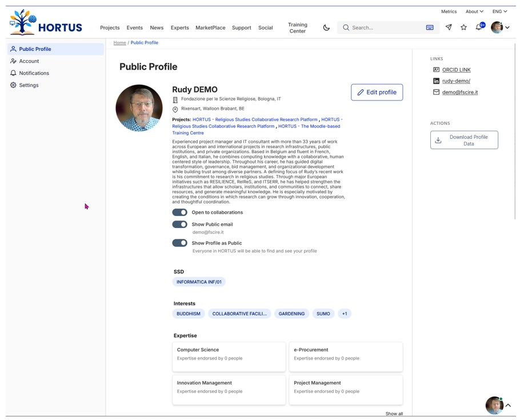
Task: Click Settings gear icon in sidebar
Action: (13, 85)
